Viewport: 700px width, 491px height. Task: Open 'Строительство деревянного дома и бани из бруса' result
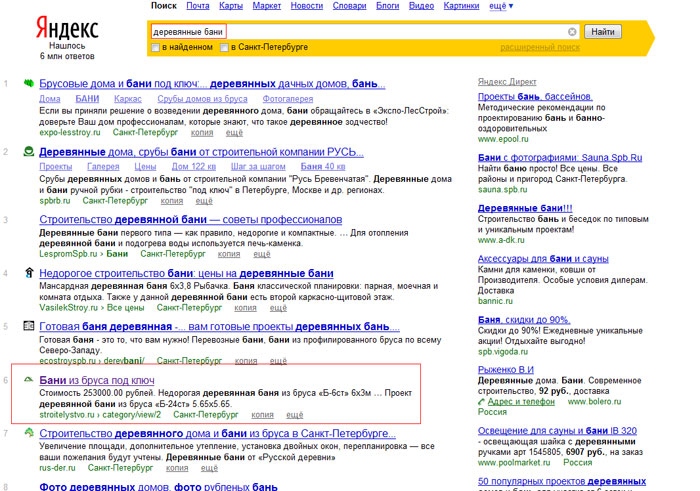[217, 433]
